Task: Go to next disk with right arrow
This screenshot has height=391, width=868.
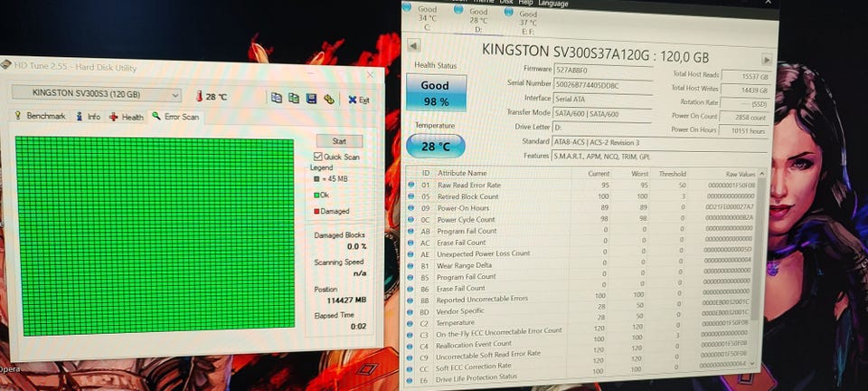Action: (x=767, y=59)
